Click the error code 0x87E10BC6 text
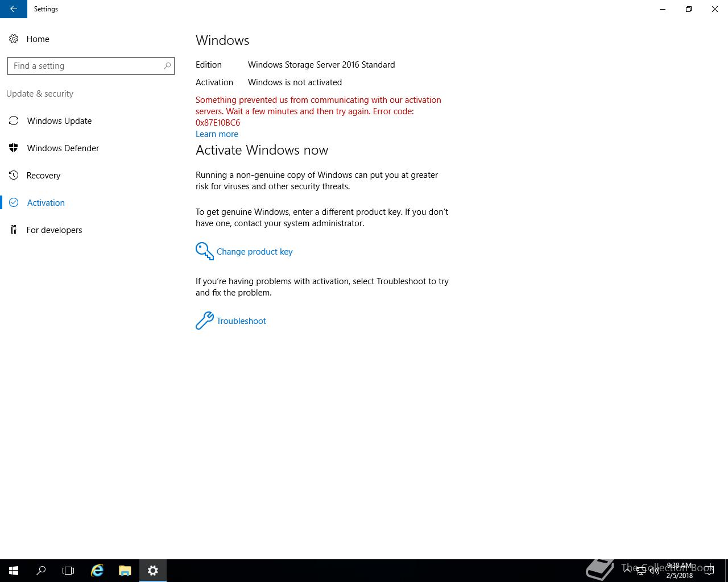728x582 pixels. tap(218, 123)
